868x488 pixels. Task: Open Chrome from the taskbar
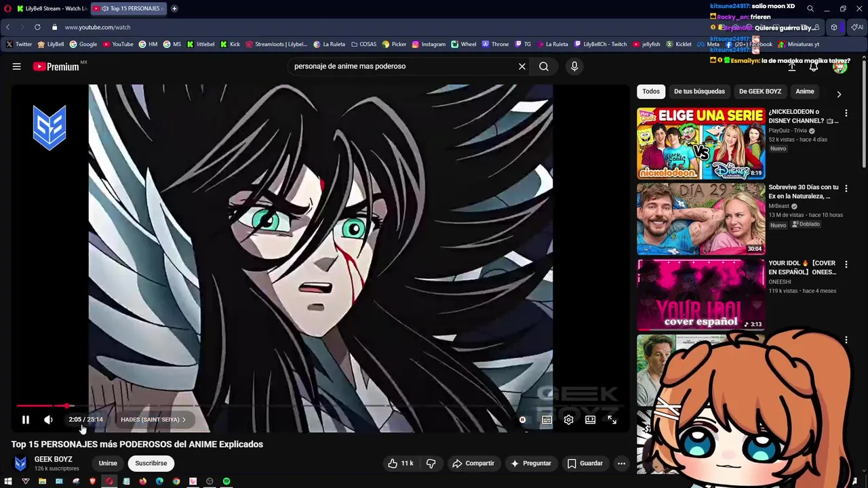point(176,481)
